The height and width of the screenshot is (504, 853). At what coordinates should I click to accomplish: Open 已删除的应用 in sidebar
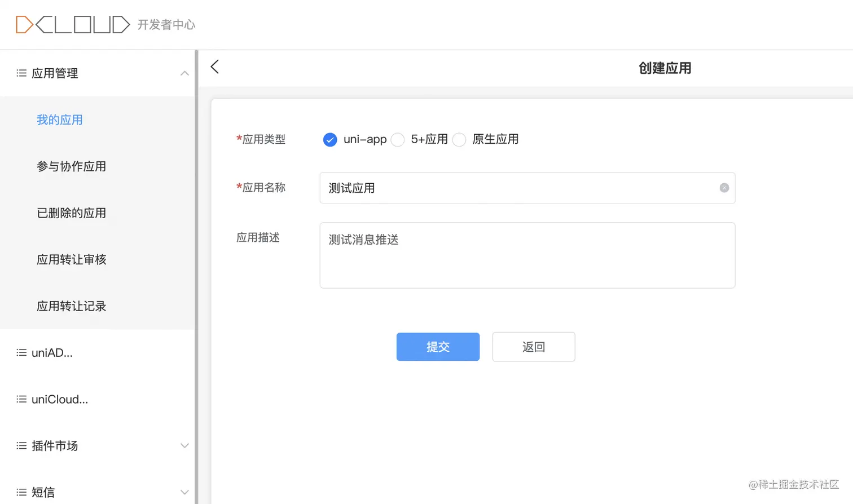click(x=72, y=213)
